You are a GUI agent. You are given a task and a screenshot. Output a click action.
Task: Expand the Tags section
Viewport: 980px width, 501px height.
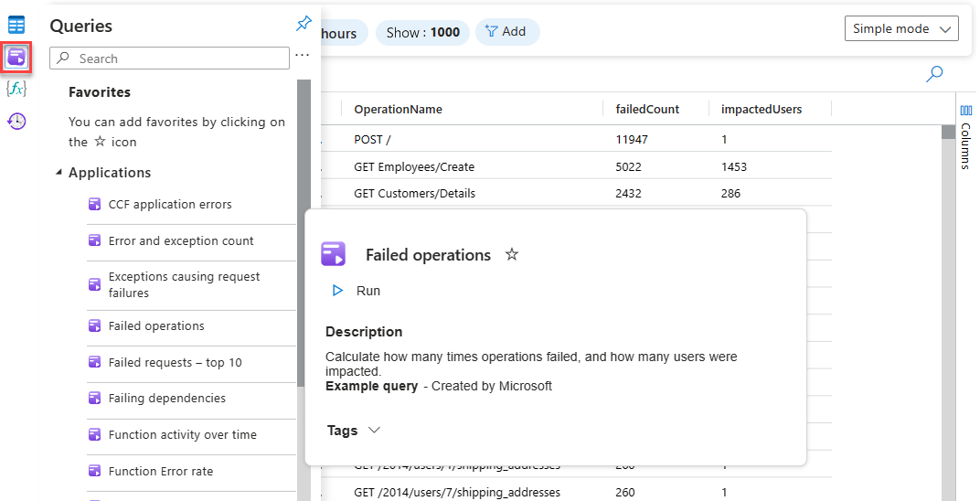353,431
